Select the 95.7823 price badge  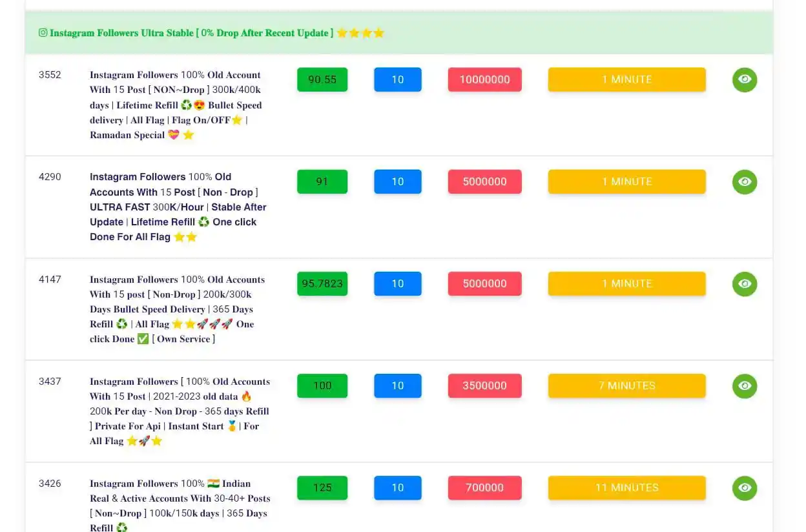tap(322, 283)
